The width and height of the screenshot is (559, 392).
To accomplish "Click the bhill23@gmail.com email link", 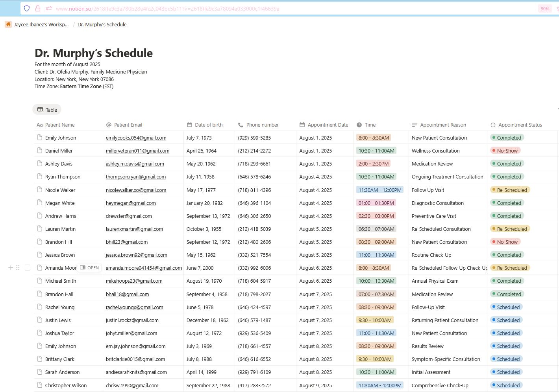I will pos(127,242).
